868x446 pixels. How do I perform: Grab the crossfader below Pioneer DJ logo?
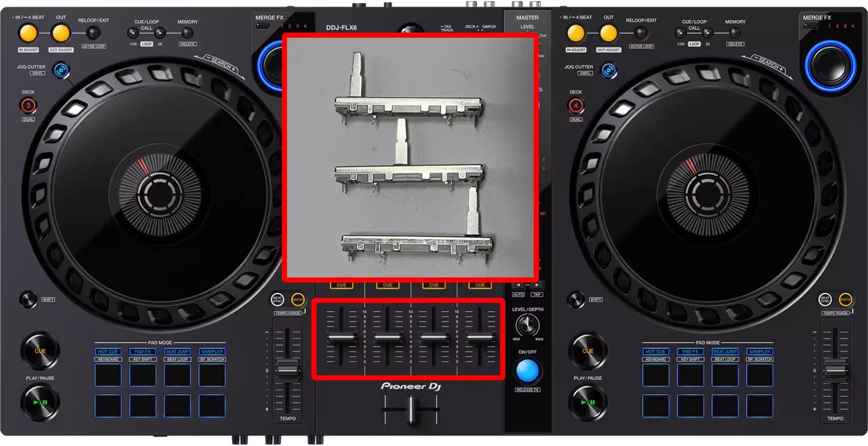point(411,409)
